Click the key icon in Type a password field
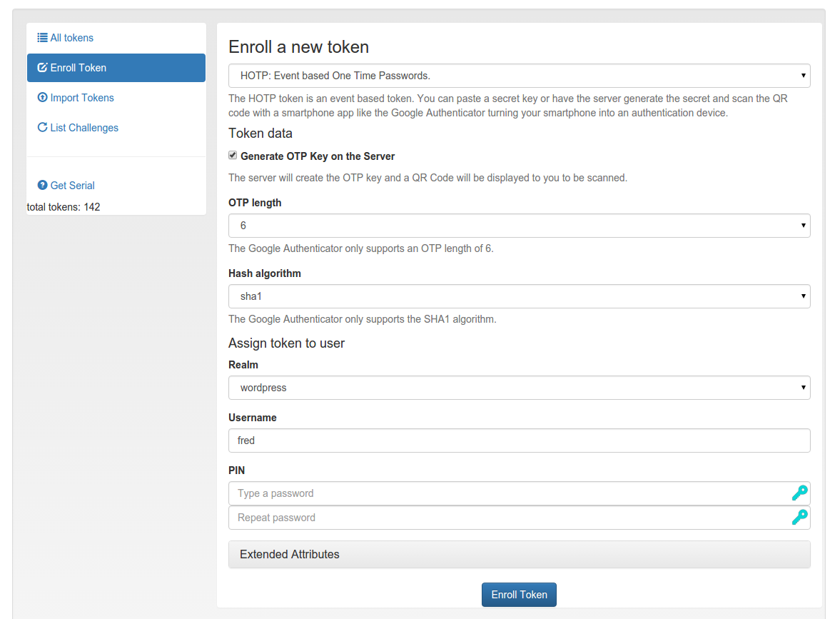The height and width of the screenshot is (619, 840). pyautogui.click(x=800, y=493)
